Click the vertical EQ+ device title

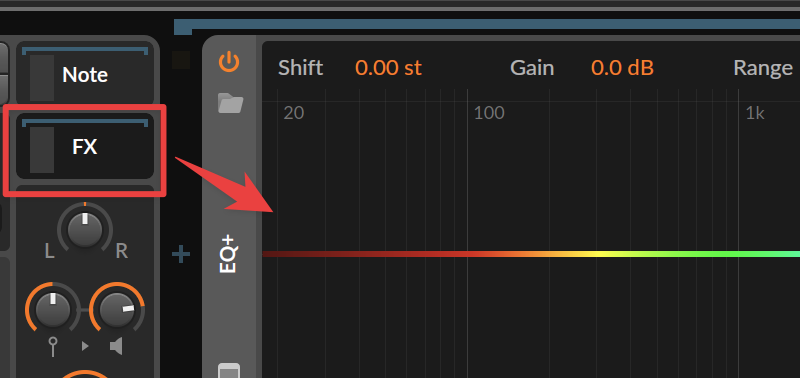[x=228, y=254]
